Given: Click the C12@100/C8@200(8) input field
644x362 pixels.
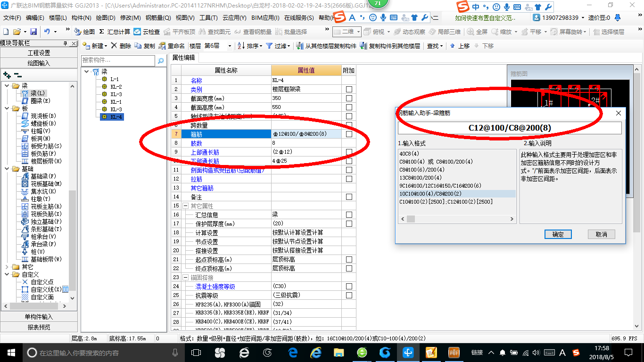Looking at the screenshot, I should [510, 128].
